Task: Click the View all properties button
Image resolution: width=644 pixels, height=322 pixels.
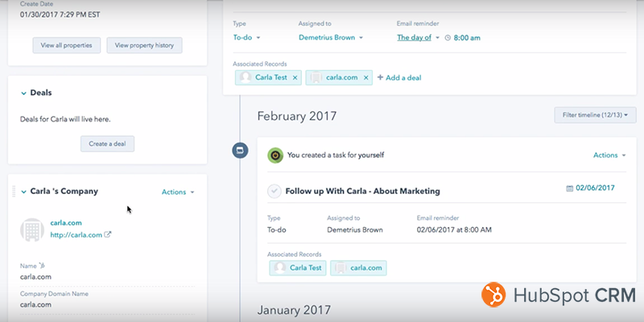Action: click(x=67, y=45)
